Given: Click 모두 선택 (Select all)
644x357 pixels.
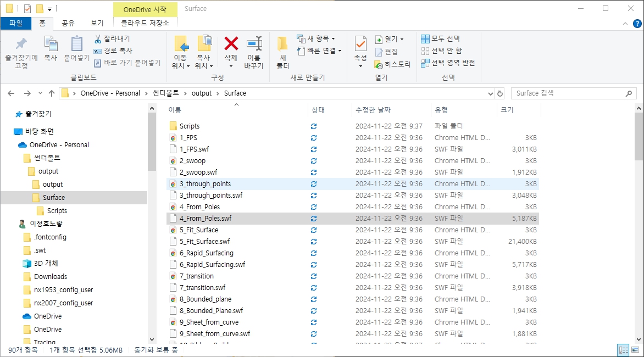Looking at the screenshot, I should coord(440,38).
